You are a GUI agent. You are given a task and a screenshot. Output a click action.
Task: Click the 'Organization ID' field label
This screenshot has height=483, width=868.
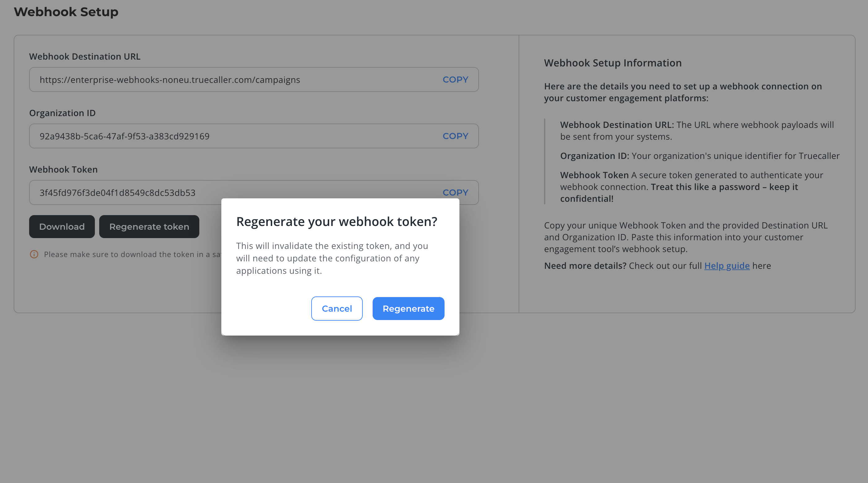click(62, 113)
